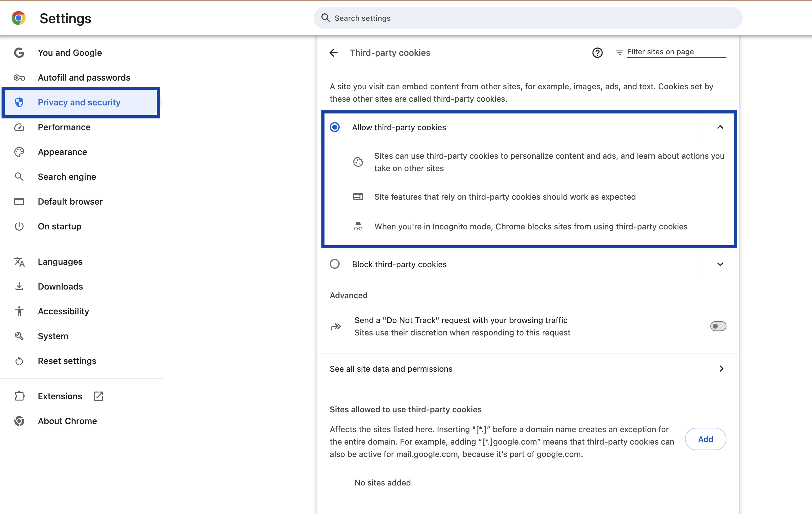
Task: Select Allow third-party cookies radio button
Action: coord(334,127)
